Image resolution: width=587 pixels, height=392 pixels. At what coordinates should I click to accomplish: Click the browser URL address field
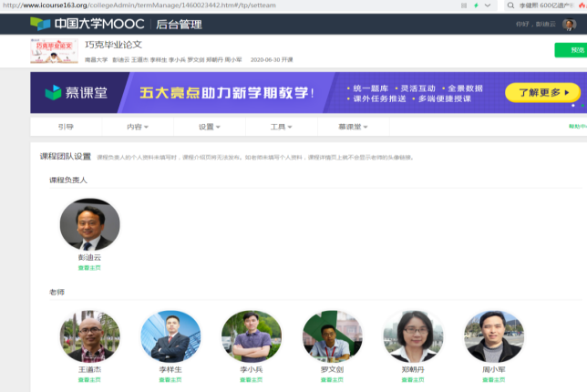point(228,5)
